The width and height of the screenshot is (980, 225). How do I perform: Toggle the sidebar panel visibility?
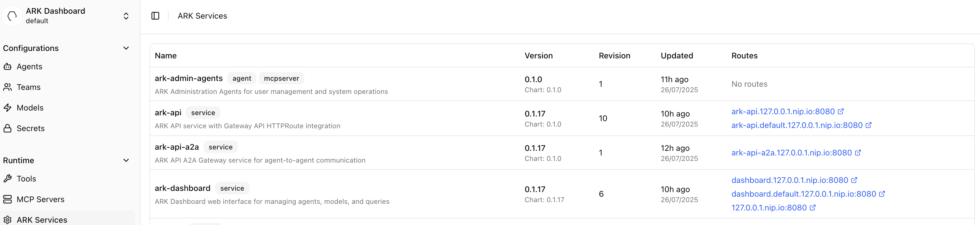click(x=155, y=15)
